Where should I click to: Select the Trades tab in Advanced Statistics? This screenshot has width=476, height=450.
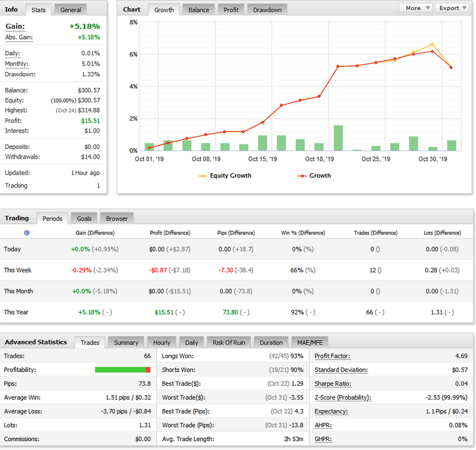(90, 343)
